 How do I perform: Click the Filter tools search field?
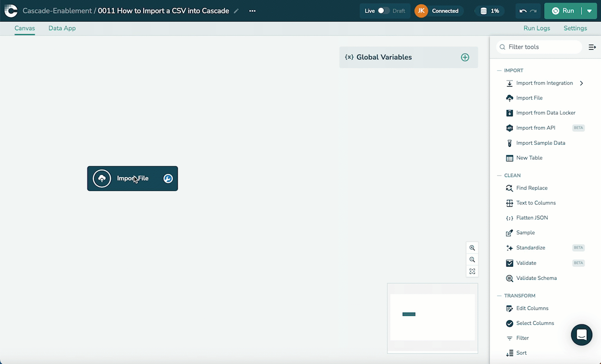click(541, 47)
